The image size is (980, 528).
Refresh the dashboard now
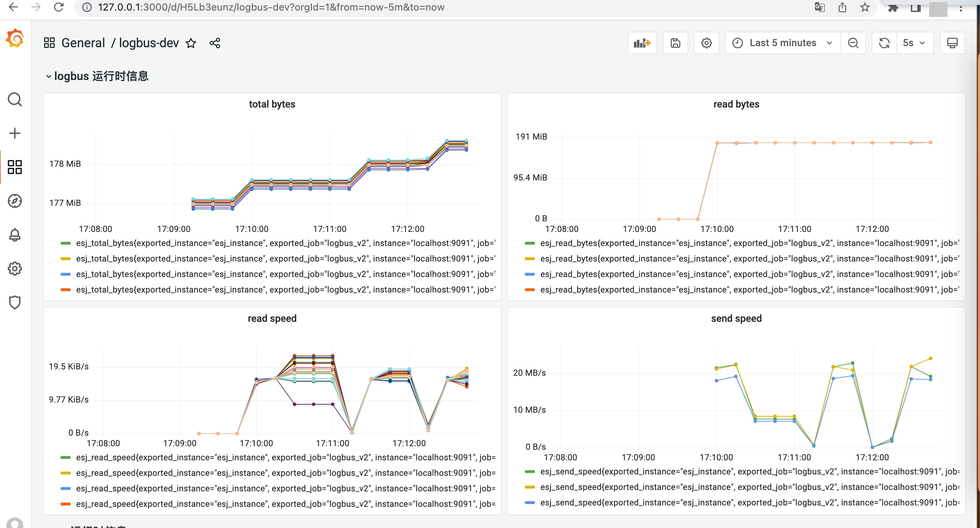click(884, 43)
